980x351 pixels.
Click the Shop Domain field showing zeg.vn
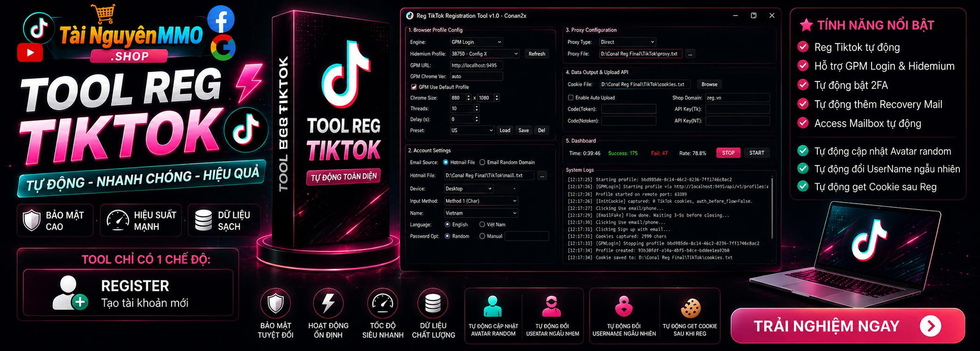pyautogui.click(x=737, y=98)
